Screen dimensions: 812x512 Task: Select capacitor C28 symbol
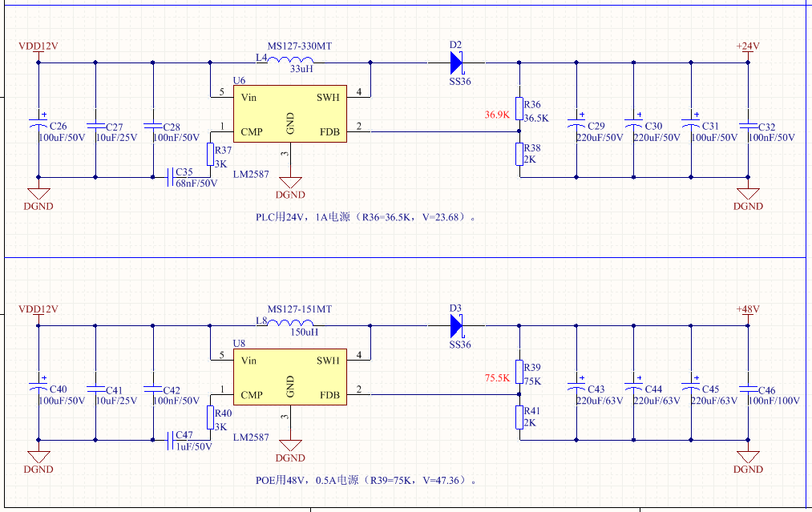[x=153, y=125]
